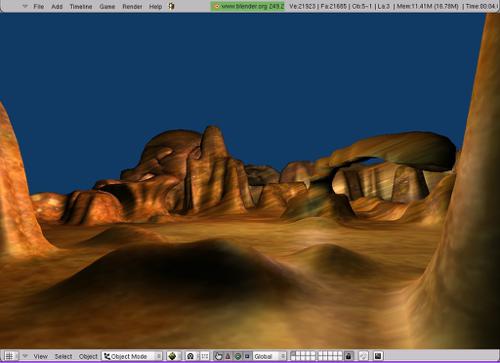Click the render preview icon
The image size is (500, 363).
[x=378, y=356]
